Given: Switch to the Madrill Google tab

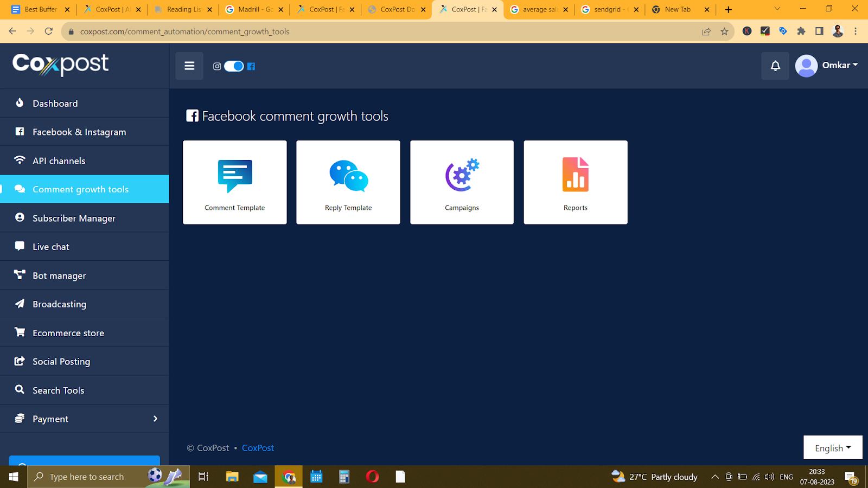Looking at the screenshot, I should click(x=254, y=9).
